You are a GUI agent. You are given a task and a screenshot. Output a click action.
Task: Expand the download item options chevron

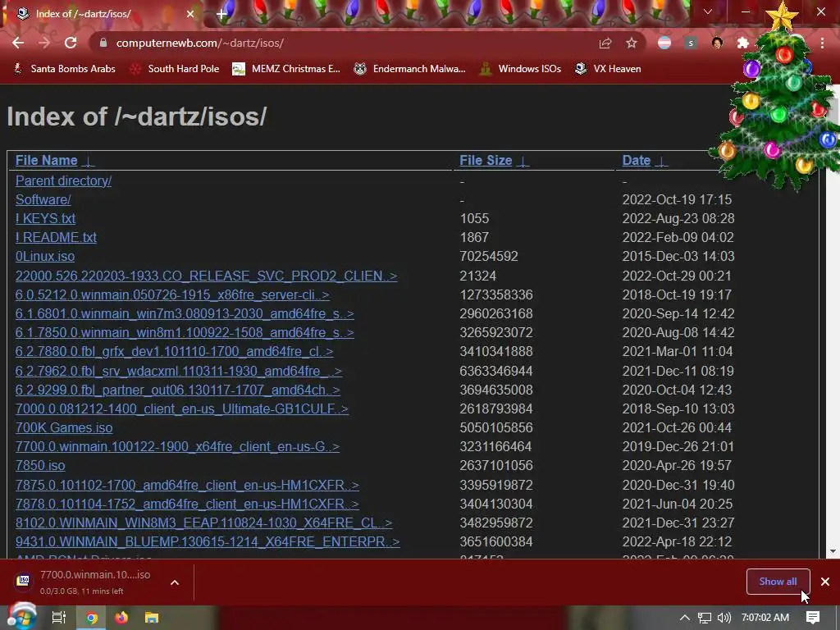click(x=175, y=582)
